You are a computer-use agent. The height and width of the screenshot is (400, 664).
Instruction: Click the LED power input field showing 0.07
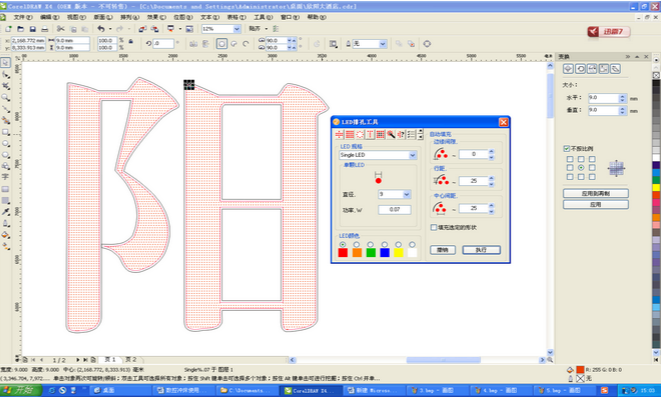(394, 209)
